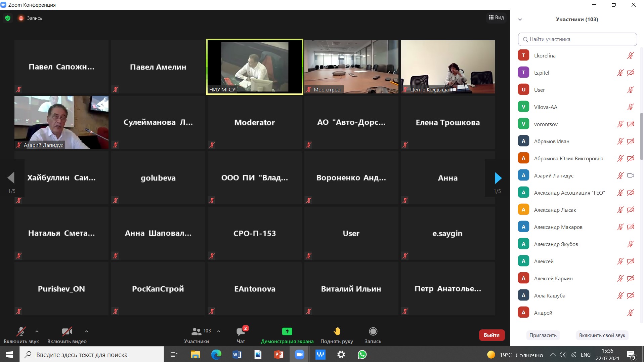Click muted mic icon for Абрамов Иван
644x362 pixels.
(x=620, y=141)
